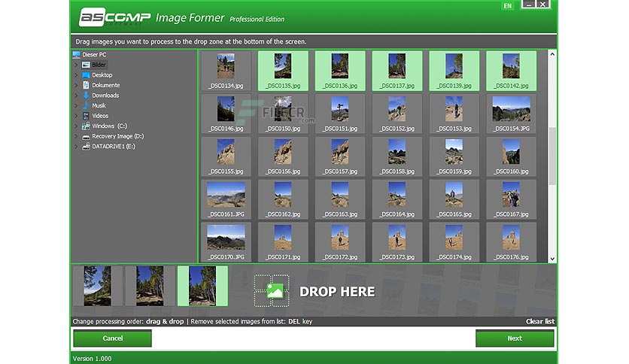
Task: Select thumbnail _DSC0173.jpg
Action: click(397, 242)
